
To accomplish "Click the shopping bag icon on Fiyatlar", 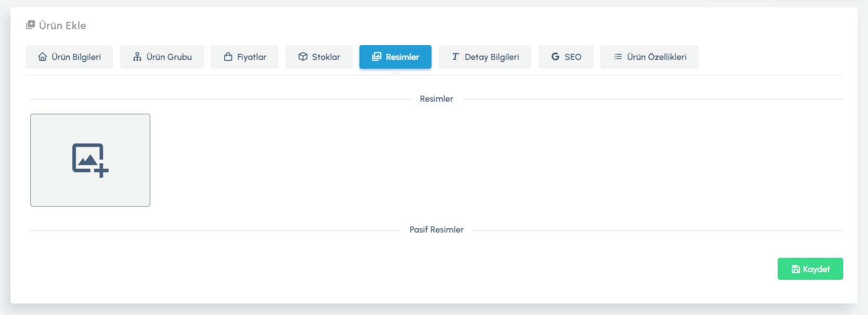I will pyautogui.click(x=228, y=57).
